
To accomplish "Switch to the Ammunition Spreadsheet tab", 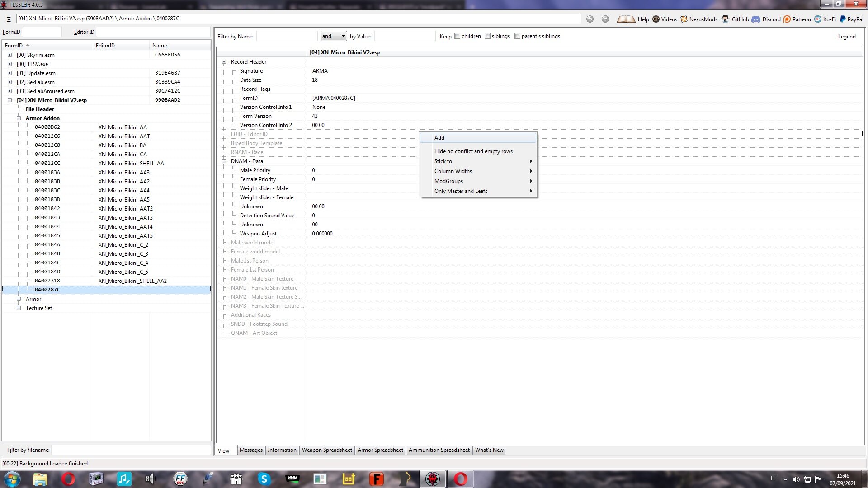I will 439,450.
